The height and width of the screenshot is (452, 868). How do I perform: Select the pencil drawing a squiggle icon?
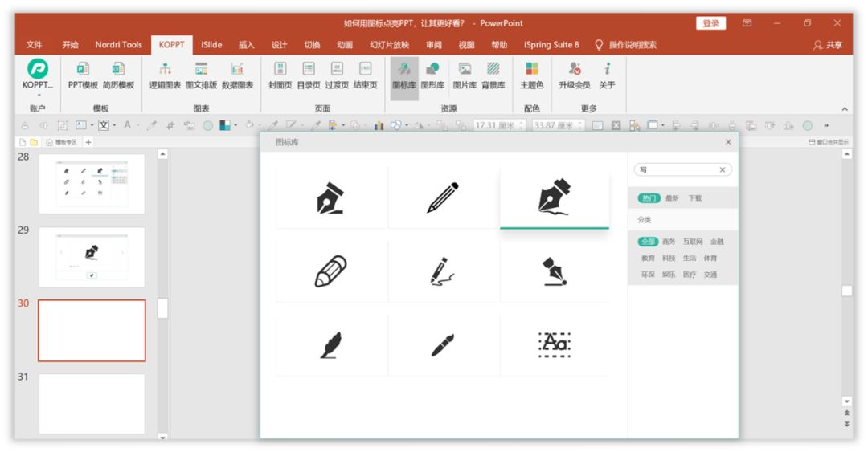click(x=442, y=271)
